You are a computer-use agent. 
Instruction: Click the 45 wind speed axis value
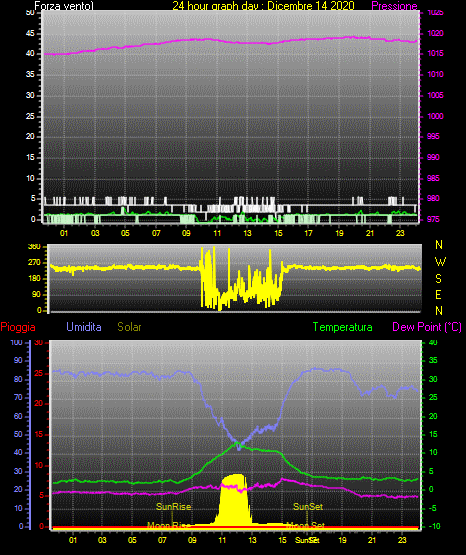[30, 34]
